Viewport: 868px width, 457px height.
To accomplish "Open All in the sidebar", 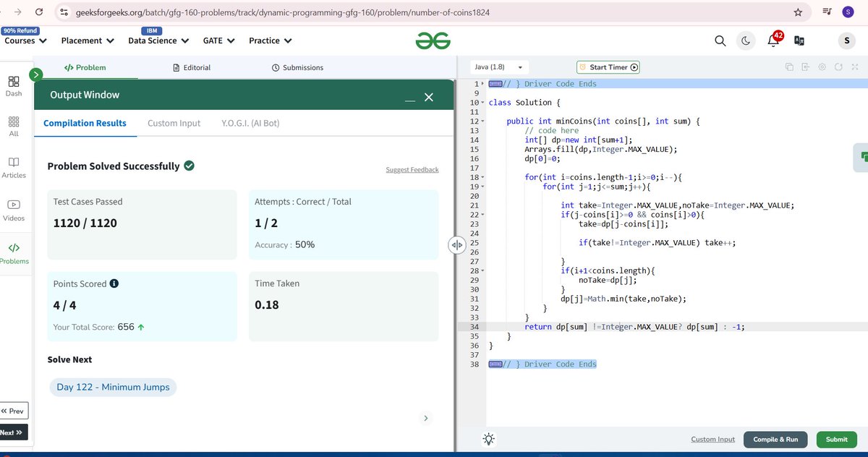I will [14, 126].
